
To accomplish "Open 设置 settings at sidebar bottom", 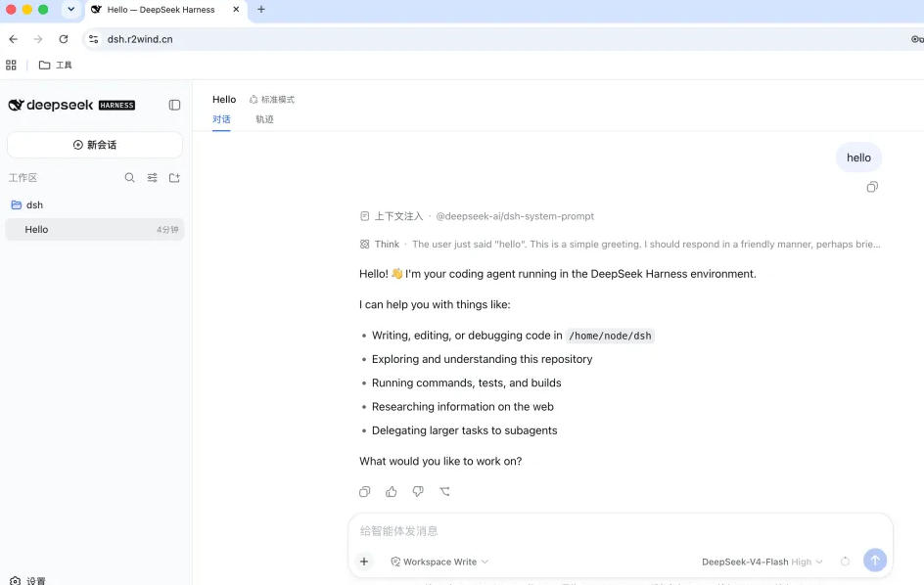I will coord(28,580).
